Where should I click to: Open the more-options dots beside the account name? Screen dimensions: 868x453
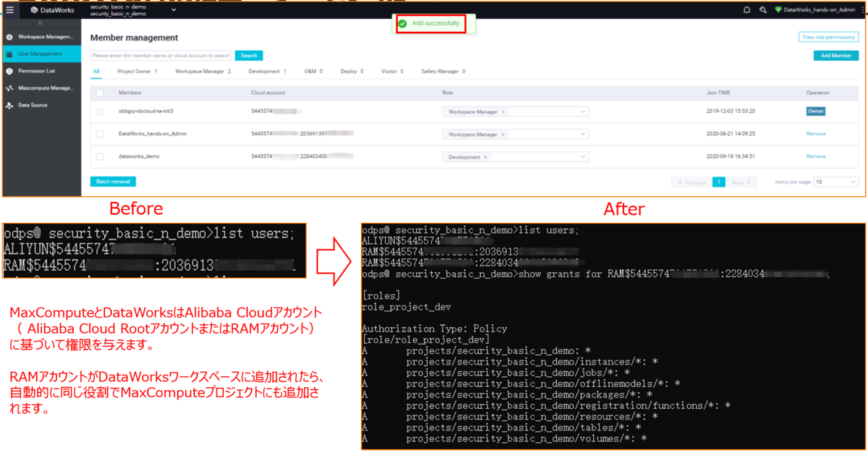point(864,10)
